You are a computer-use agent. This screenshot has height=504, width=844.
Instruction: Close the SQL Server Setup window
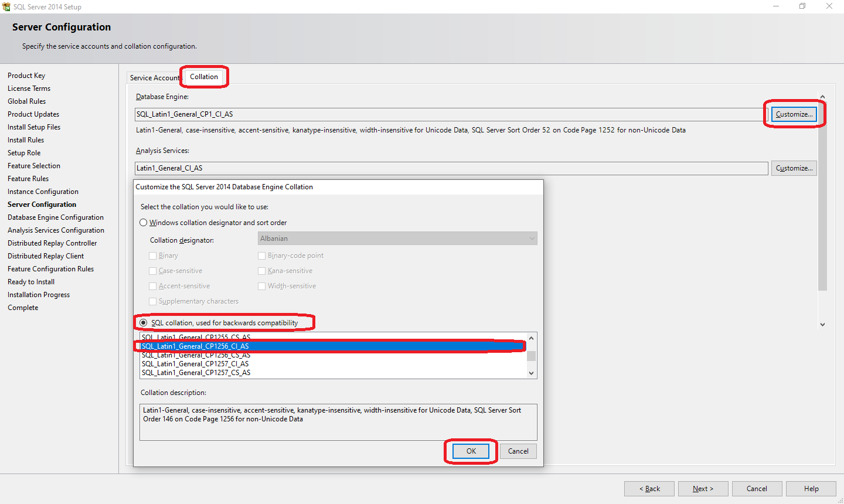829,6
